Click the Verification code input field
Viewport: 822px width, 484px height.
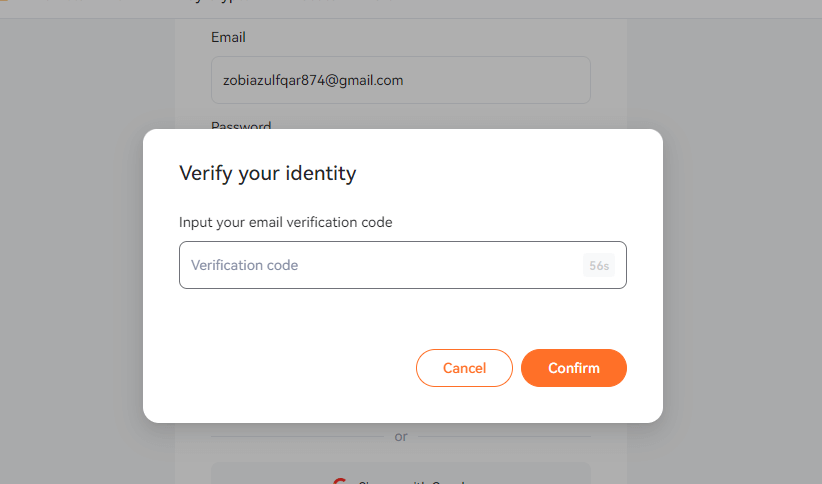[380, 265]
